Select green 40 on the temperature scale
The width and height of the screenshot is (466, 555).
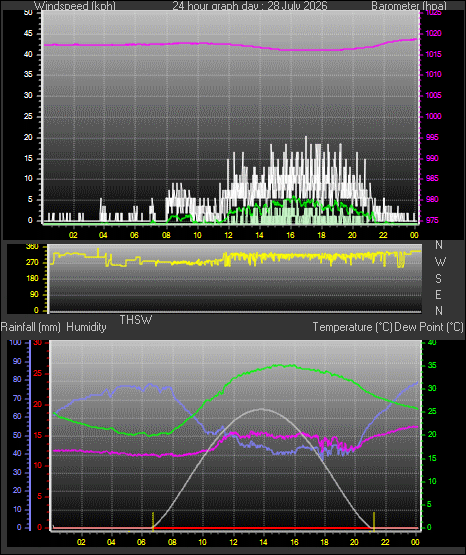[x=432, y=343]
